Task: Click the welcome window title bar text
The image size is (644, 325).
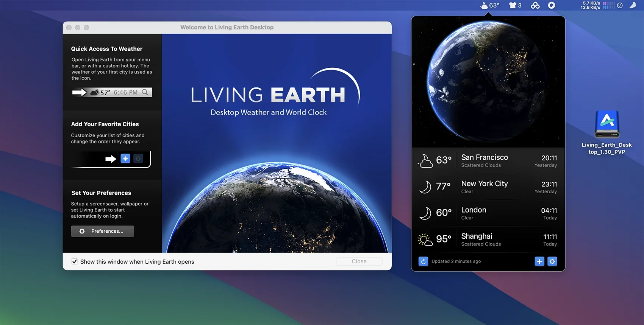Action: click(227, 27)
